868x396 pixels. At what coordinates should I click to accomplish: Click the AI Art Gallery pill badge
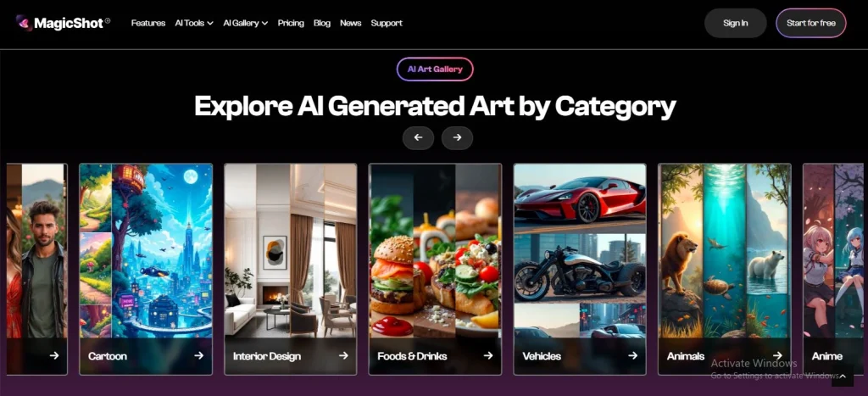click(x=435, y=70)
